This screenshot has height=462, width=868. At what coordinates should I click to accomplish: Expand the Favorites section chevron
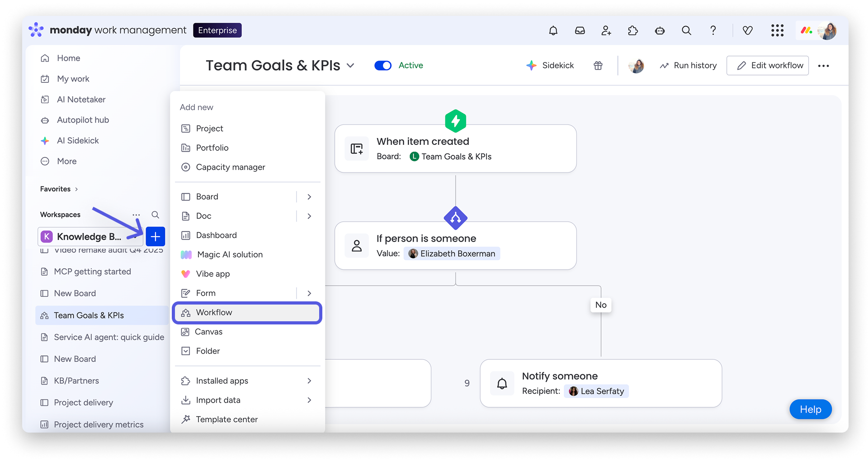point(76,189)
